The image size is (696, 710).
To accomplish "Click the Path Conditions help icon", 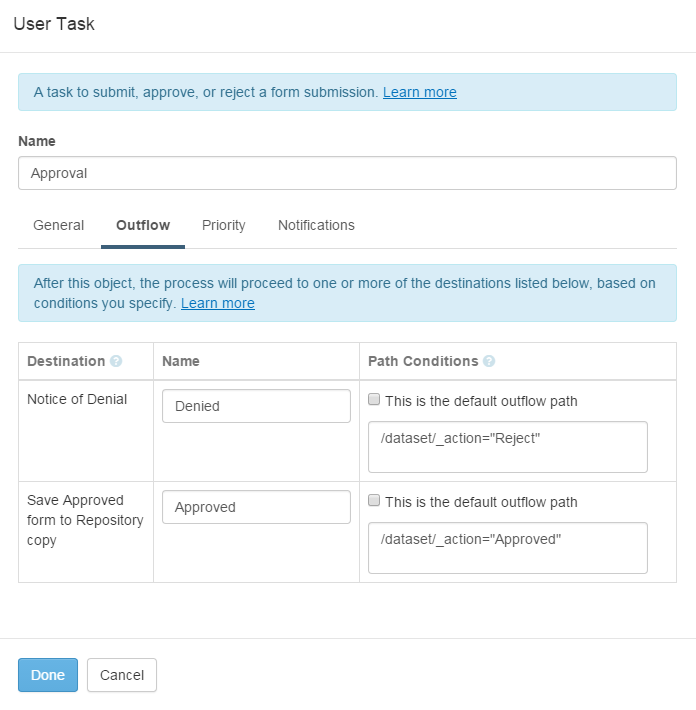I will coord(489,361).
